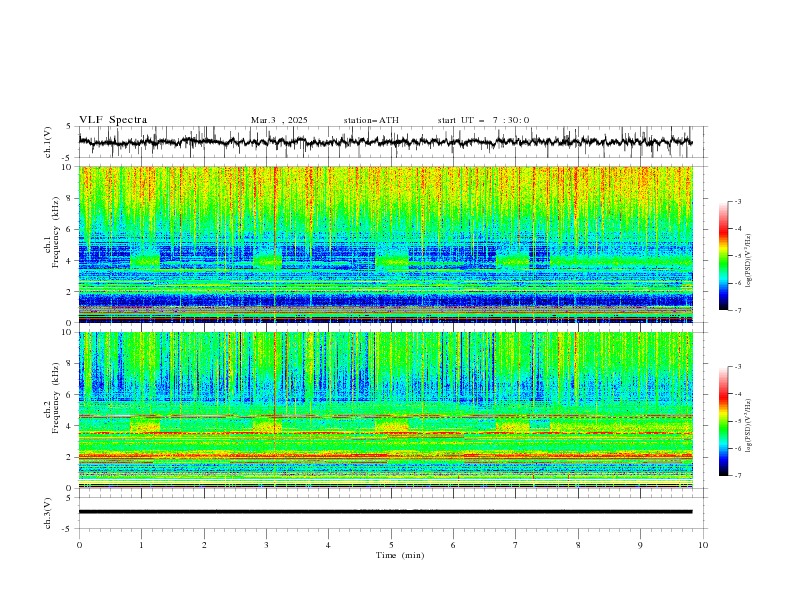This screenshot has width=792, height=612.
Task: Click the time axis tick label "6"
Action: point(453,545)
